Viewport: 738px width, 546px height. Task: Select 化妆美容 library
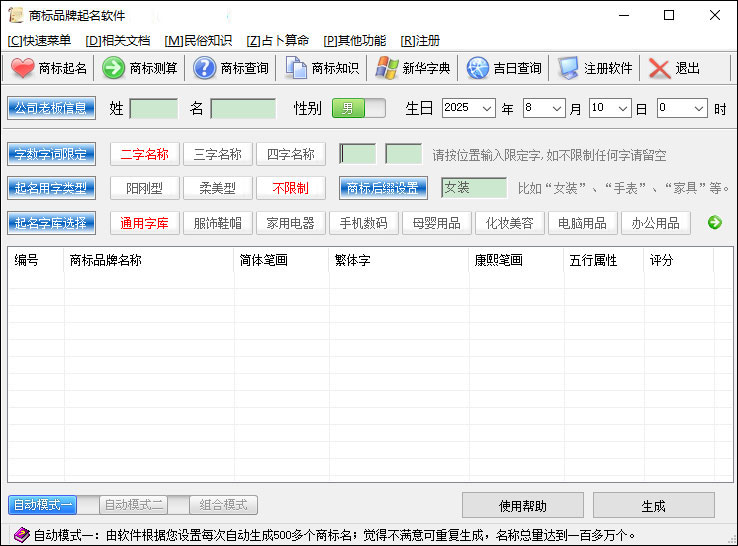click(509, 223)
